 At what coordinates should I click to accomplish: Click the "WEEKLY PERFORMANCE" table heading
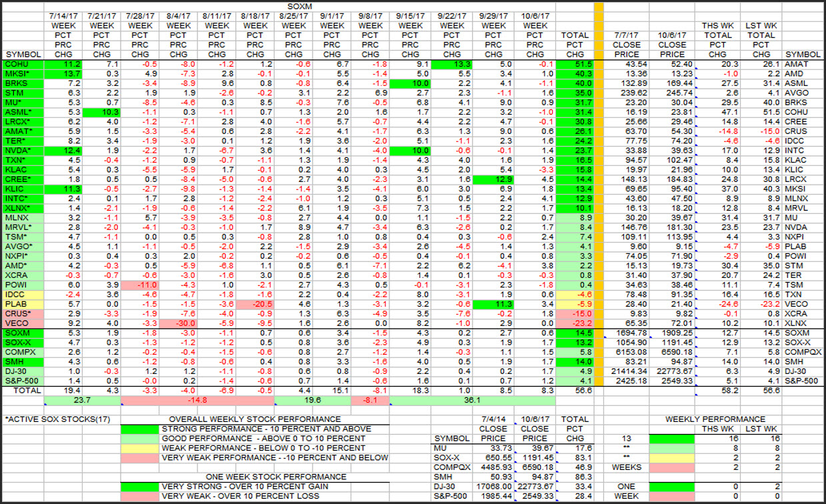click(x=716, y=419)
